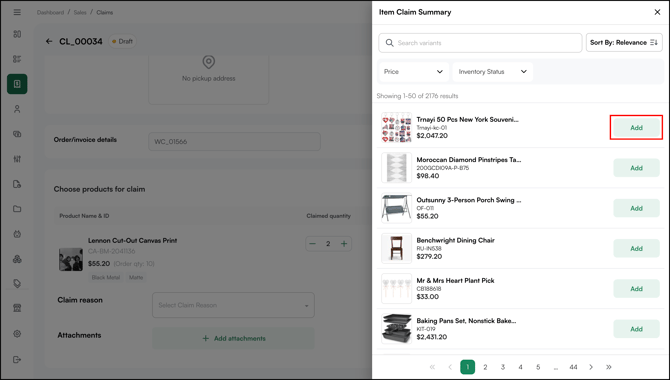The height and width of the screenshot is (380, 670).
Task: Open the store icon in sidebar
Action: 17,308
